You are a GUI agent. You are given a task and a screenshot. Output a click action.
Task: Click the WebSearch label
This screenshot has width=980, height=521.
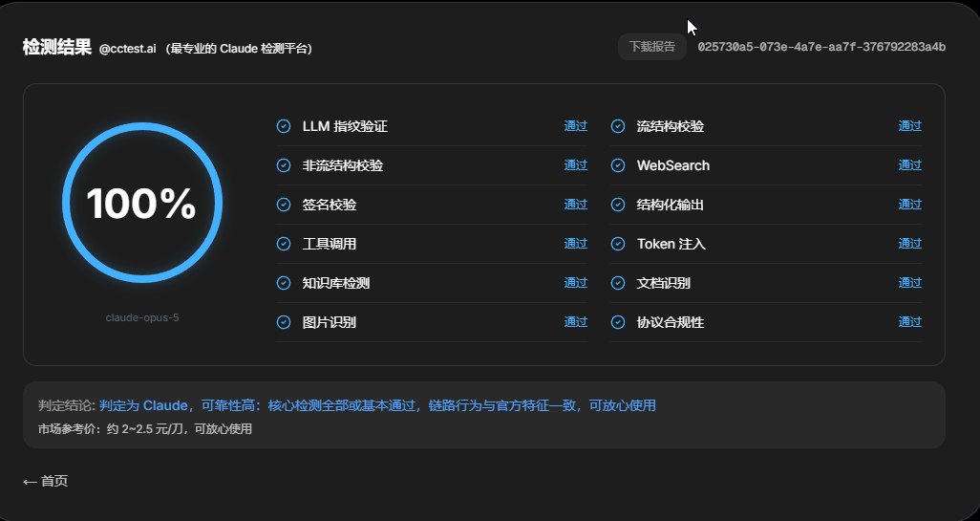click(x=673, y=165)
